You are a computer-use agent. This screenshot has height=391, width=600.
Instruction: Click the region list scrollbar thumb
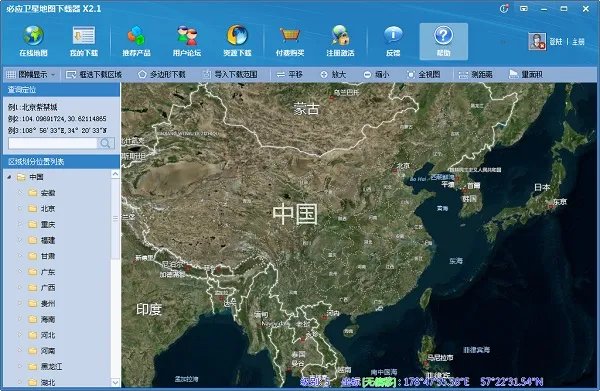[x=115, y=218]
